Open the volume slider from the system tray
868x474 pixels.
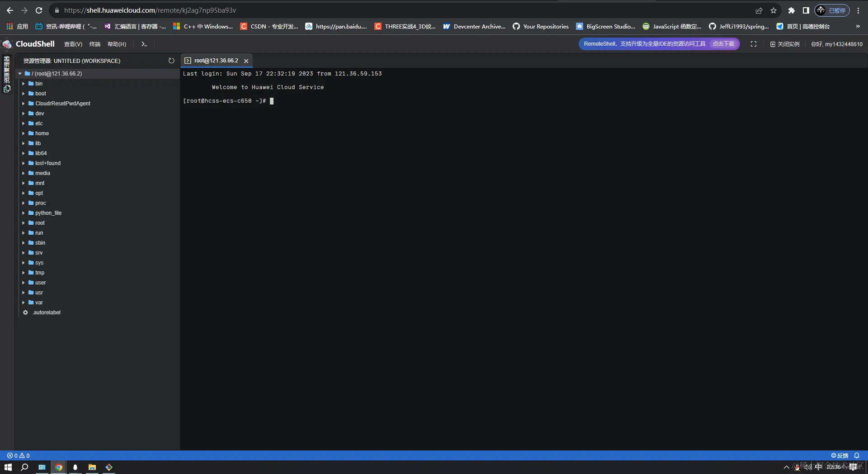809,467
